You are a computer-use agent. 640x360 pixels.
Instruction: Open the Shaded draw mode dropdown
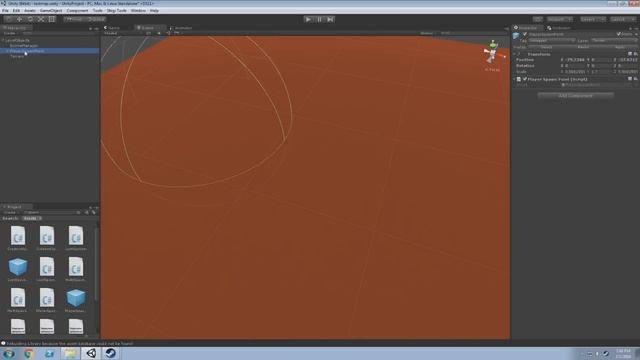pos(122,33)
